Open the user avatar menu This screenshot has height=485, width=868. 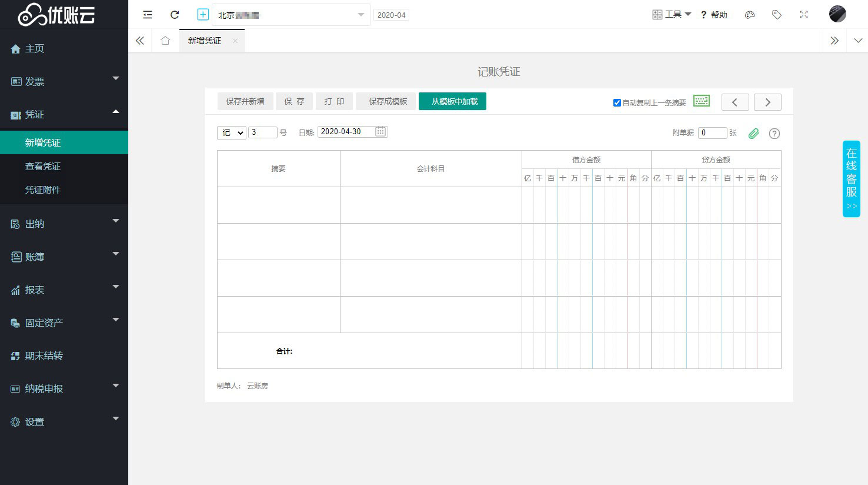(x=837, y=14)
